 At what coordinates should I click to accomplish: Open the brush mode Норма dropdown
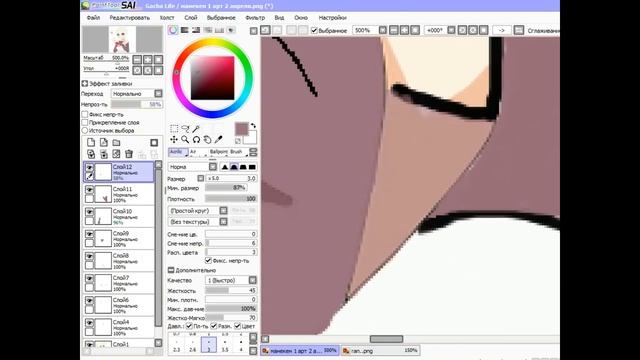pyautogui.click(x=213, y=167)
